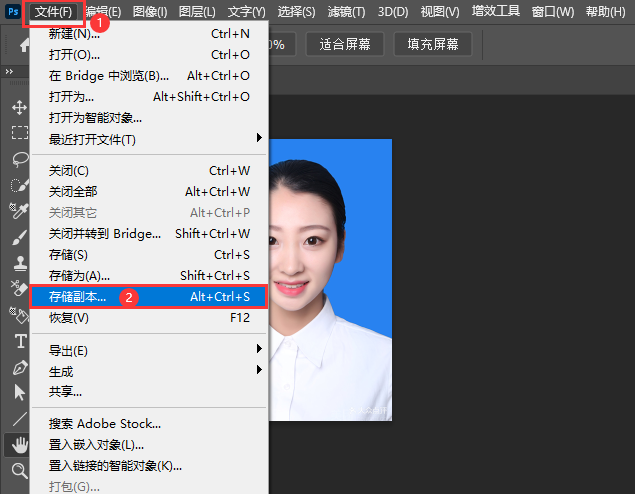The image size is (635, 494).
Task: Select the Zoom magnifier tool
Action: point(19,470)
